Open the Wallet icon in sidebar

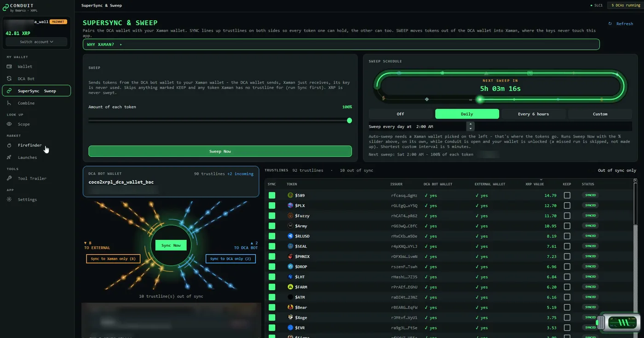(x=9, y=66)
